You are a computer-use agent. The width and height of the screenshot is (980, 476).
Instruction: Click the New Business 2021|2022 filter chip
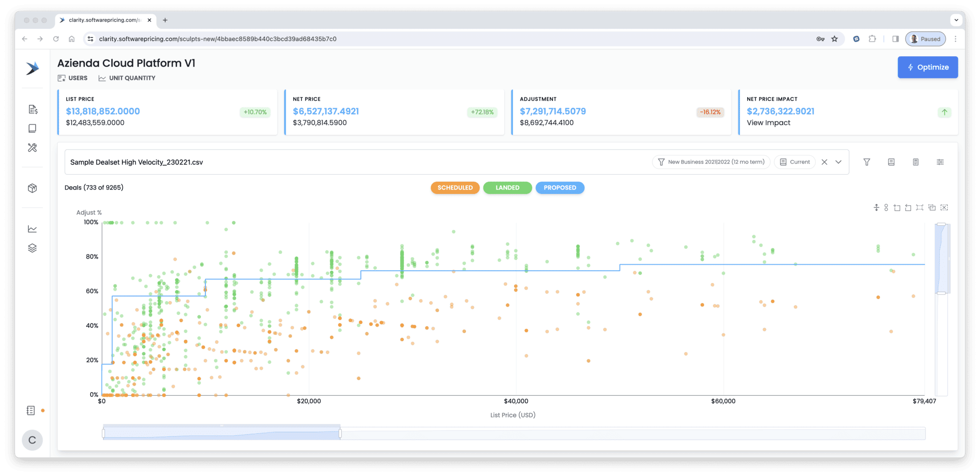pos(711,162)
